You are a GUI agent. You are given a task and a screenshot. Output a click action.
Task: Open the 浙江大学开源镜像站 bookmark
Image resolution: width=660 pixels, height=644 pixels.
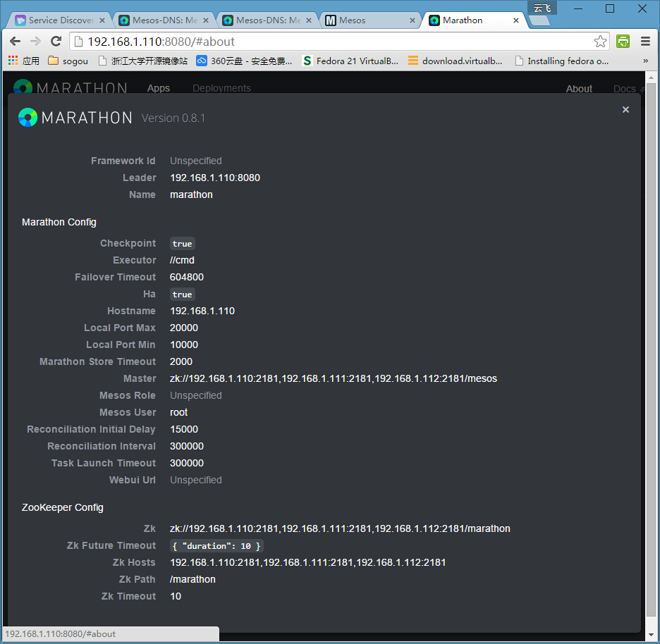[x=142, y=61]
